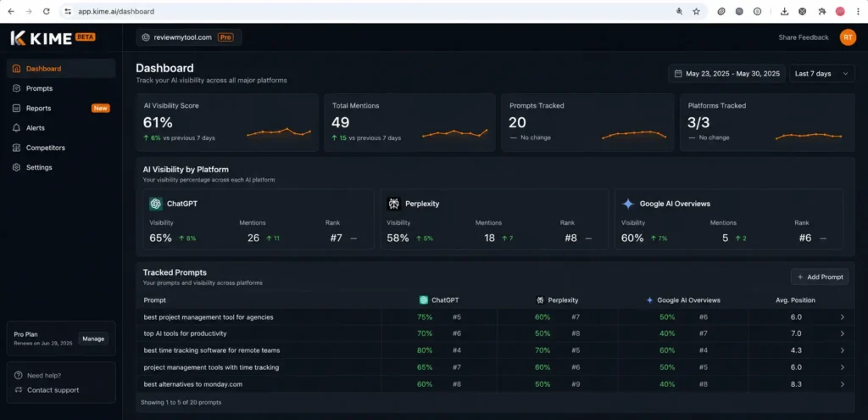This screenshot has width=868, height=420.
Task: Open the Alerts sidebar item
Action: point(61,128)
